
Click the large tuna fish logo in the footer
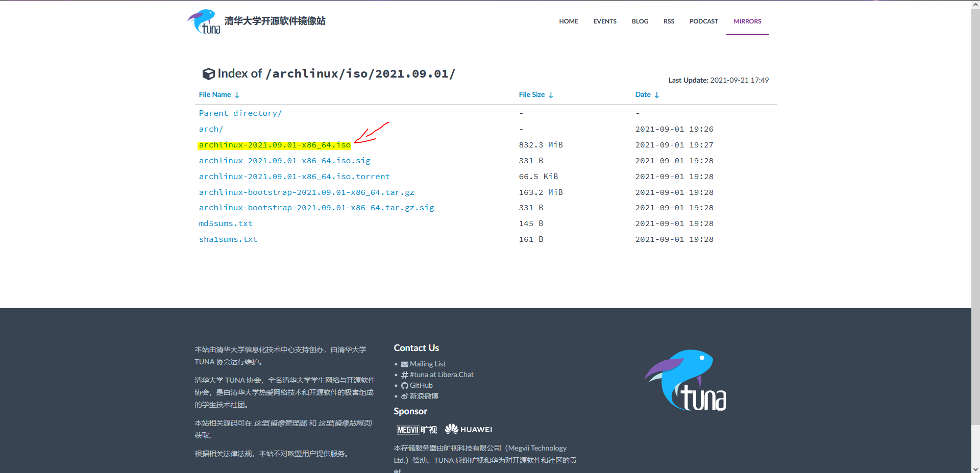point(685,380)
